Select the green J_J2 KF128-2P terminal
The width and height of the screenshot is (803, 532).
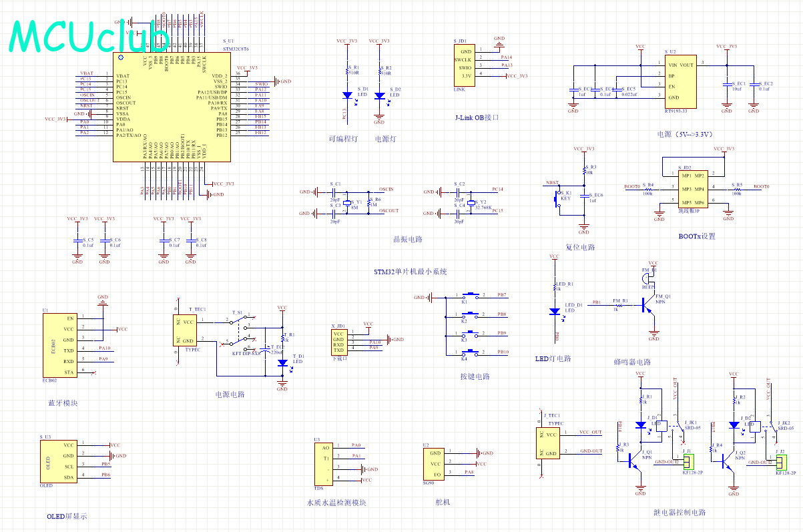[781, 462]
